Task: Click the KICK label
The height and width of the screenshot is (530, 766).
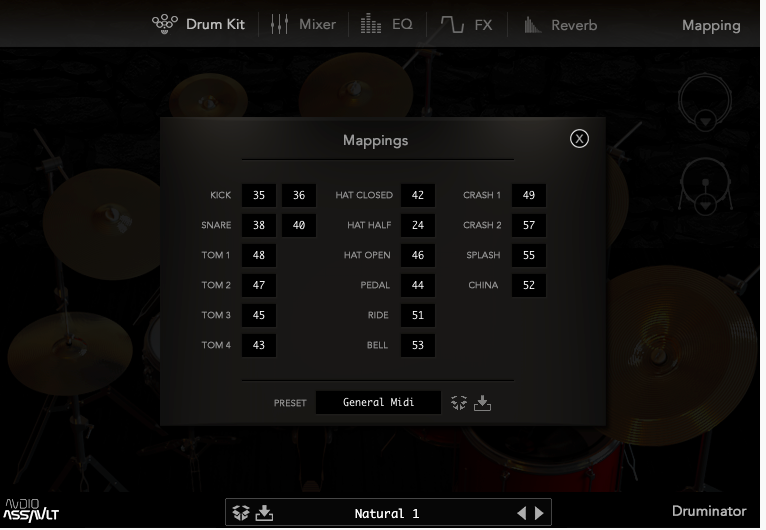Action: pyautogui.click(x=220, y=195)
